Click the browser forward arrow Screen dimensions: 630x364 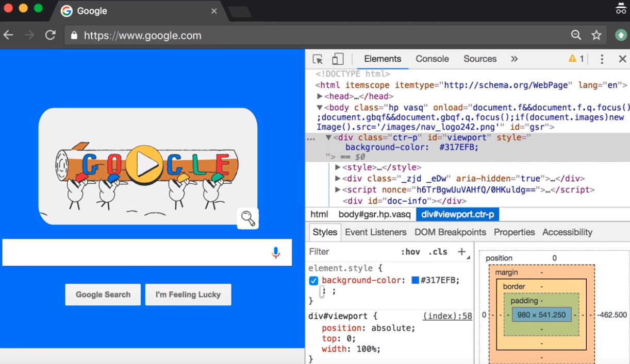29,35
